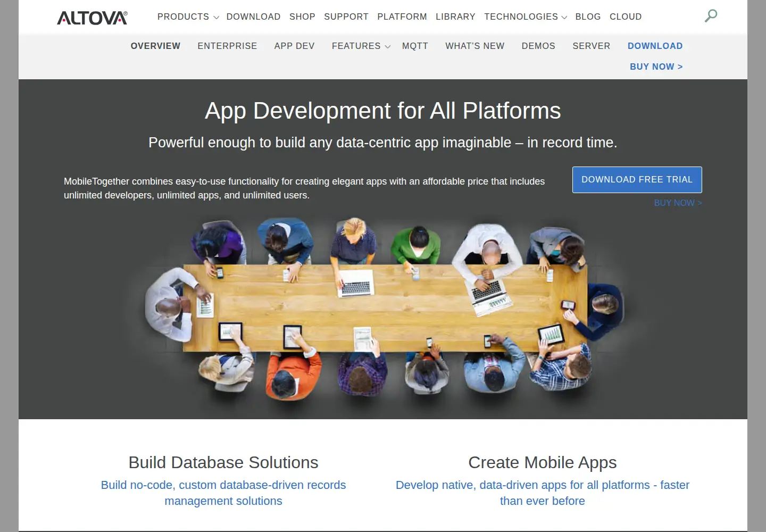The width and height of the screenshot is (766, 532).
Task: Open the Server tab
Action: coord(591,46)
